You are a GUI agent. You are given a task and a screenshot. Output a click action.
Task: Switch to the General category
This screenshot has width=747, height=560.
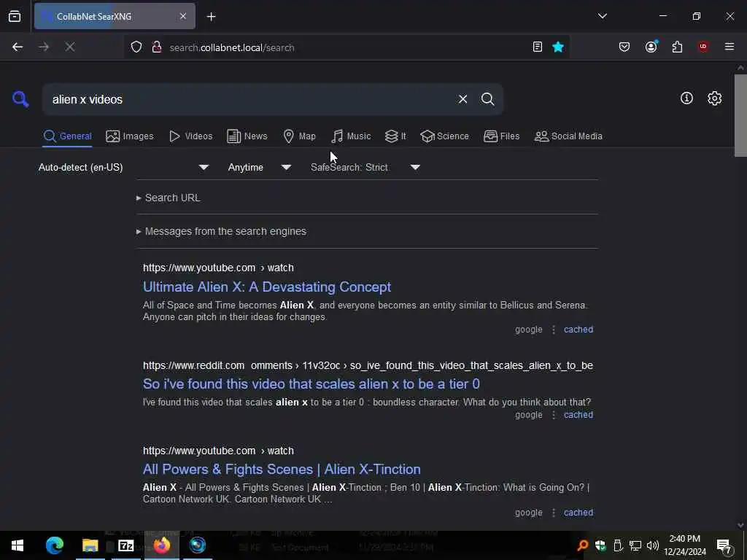67,136
